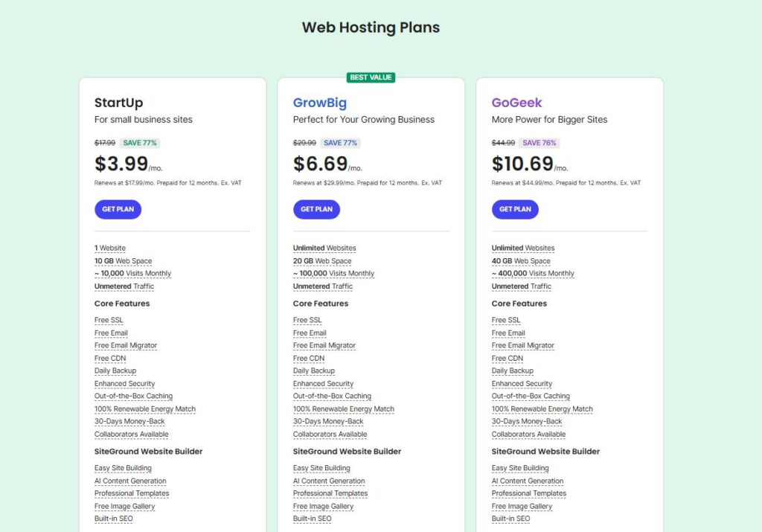Image resolution: width=762 pixels, height=532 pixels.
Task: Open AI Content Generation in StartUp plan
Action: click(x=130, y=481)
